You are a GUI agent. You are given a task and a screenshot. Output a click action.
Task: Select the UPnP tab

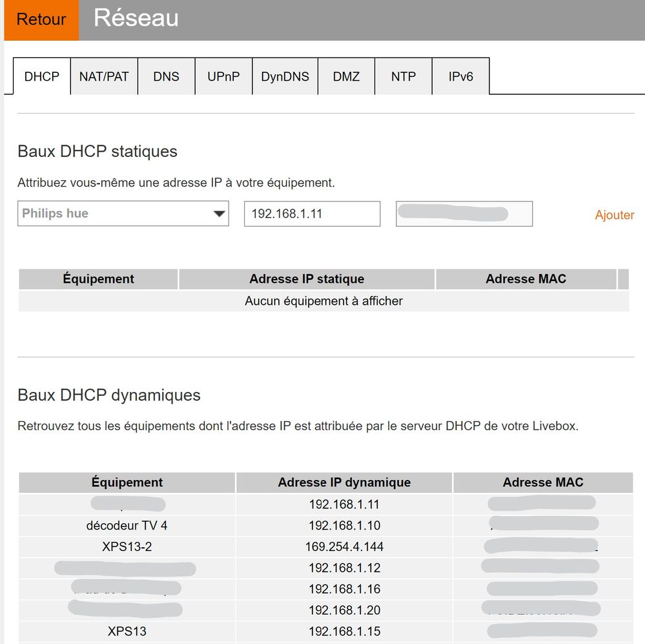tap(223, 76)
